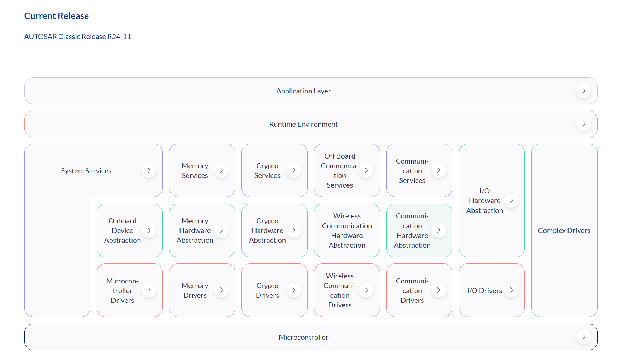The width and height of the screenshot is (618, 364).
Task: Click the Microcontroller Drivers arrow icon
Action: coord(149,290)
